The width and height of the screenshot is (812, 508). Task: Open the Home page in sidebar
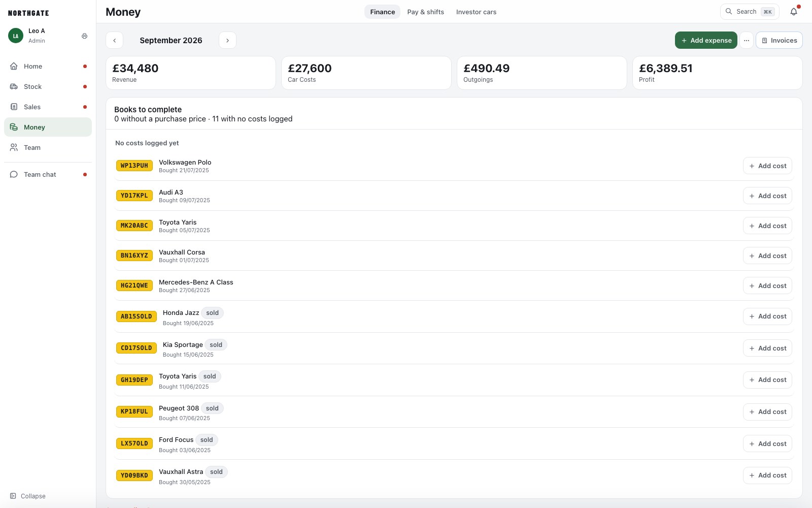click(48, 66)
